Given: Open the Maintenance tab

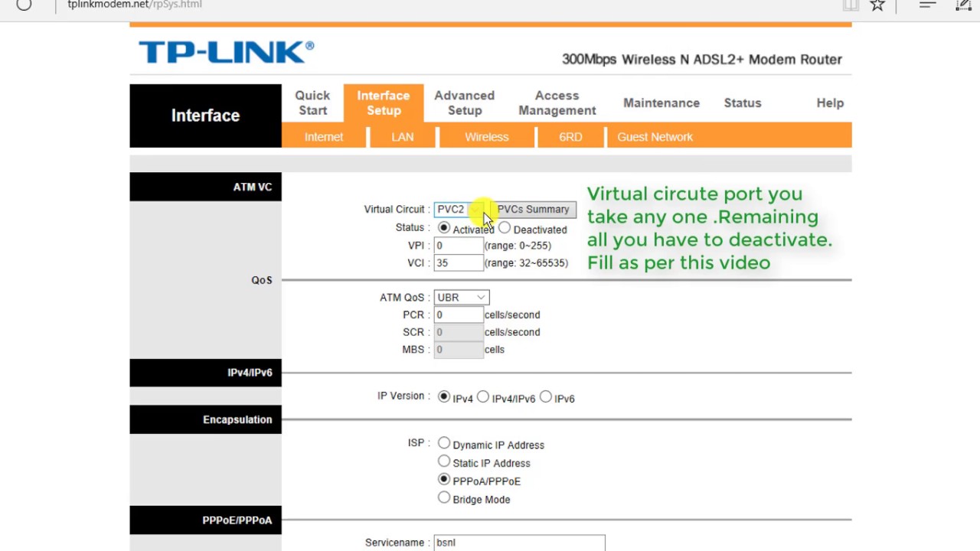Looking at the screenshot, I should point(661,103).
